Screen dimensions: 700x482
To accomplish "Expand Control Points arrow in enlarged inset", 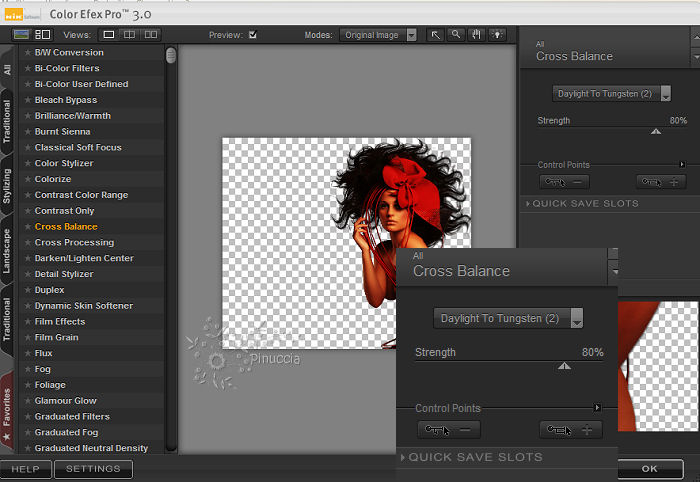I will point(597,407).
